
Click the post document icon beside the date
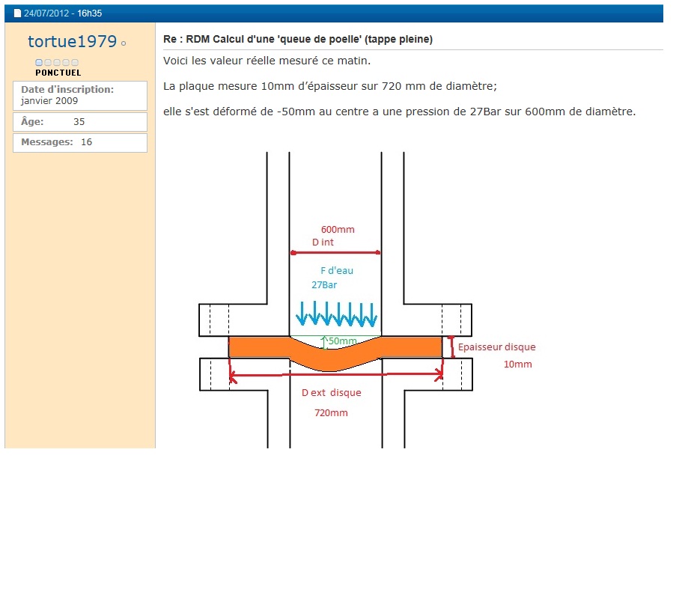(17, 13)
